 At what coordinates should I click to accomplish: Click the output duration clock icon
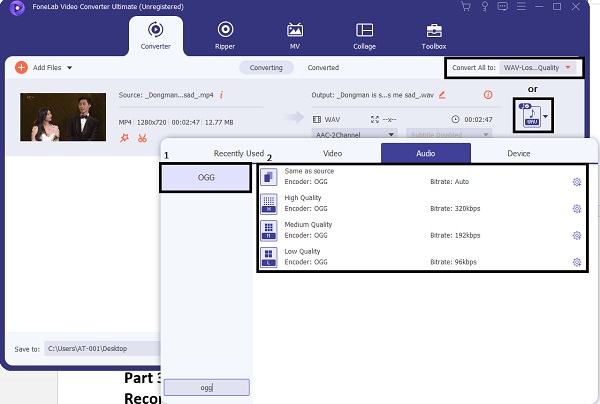[x=455, y=119]
